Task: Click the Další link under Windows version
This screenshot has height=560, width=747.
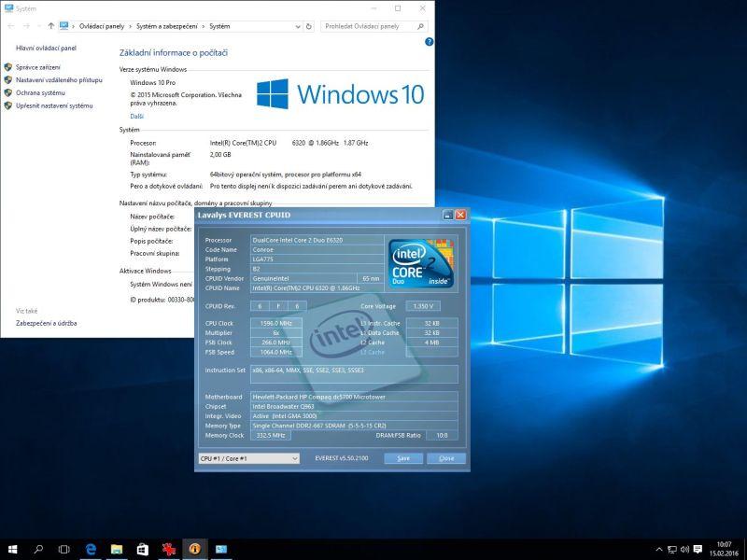Action: [x=137, y=116]
